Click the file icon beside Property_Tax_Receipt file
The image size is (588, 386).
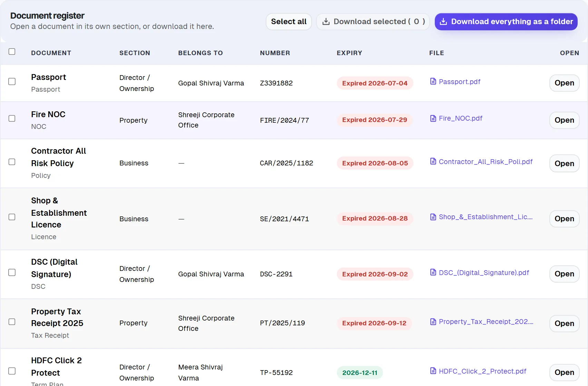[x=433, y=322]
